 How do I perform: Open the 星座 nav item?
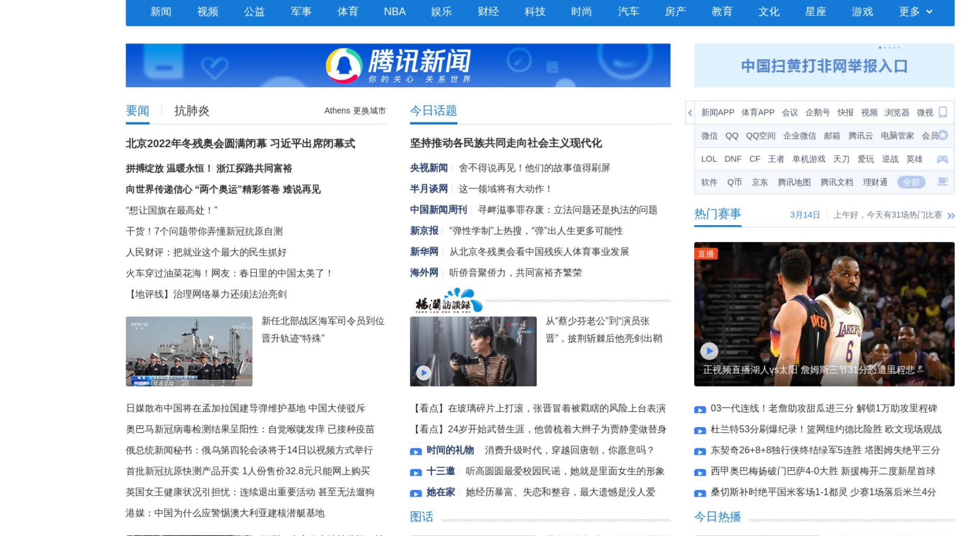815,11
